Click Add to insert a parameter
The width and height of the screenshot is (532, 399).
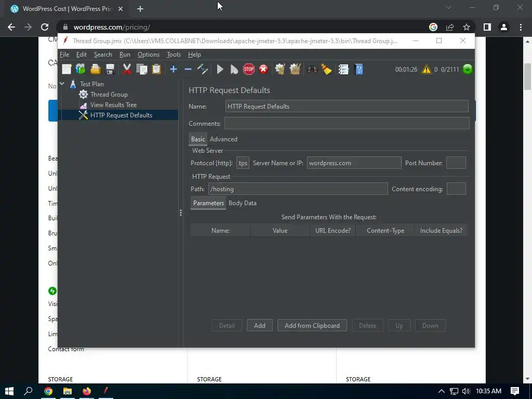click(260, 325)
